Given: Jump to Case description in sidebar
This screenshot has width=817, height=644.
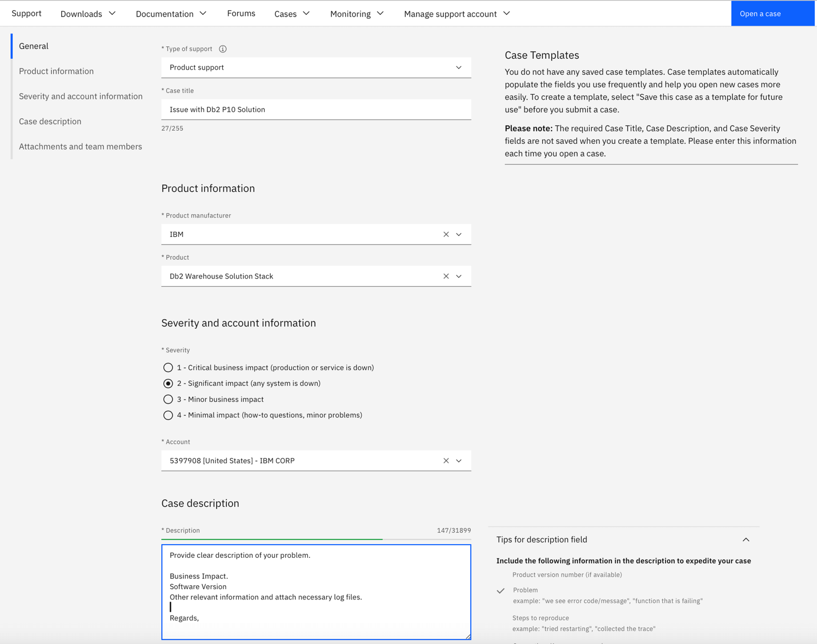Looking at the screenshot, I should coord(50,122).
